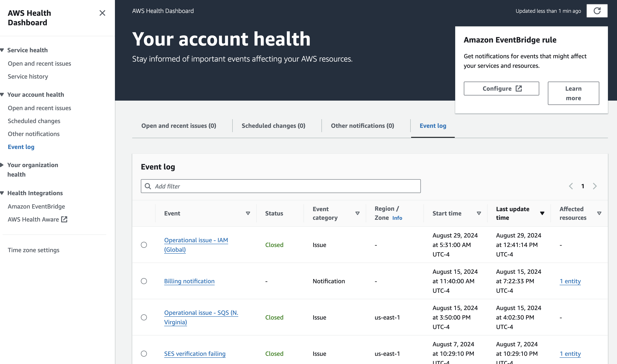Open Service health Open and recent issues
This screenshot has width=617, height=364.
tap(40, 63)
